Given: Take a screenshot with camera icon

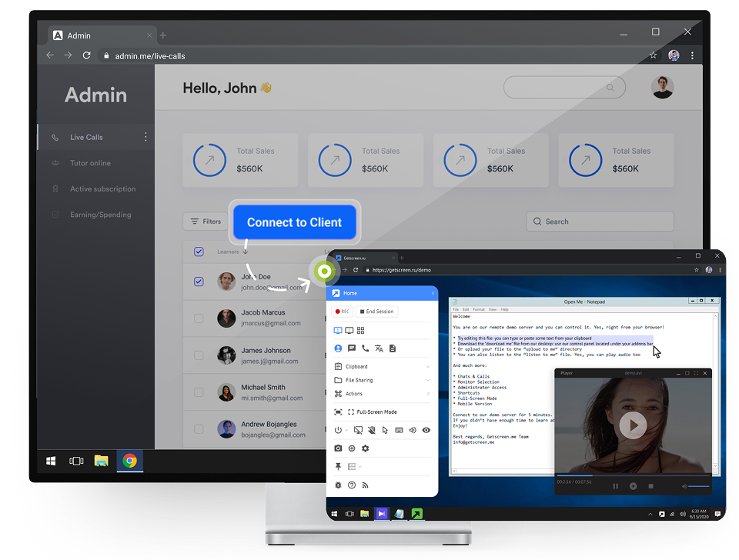Looking at the screenshot, I should coord(338,448).
